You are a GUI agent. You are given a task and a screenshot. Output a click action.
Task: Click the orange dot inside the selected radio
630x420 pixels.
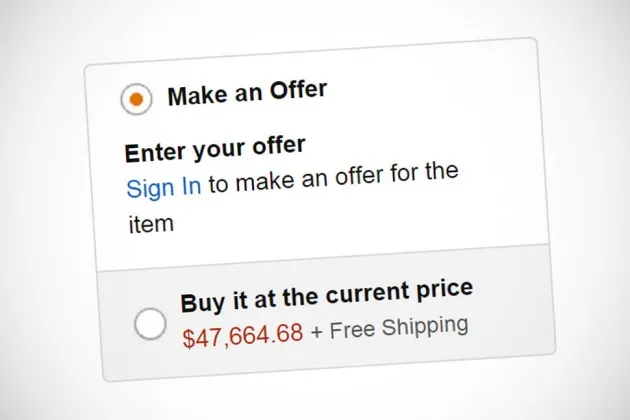coord(136,99)
